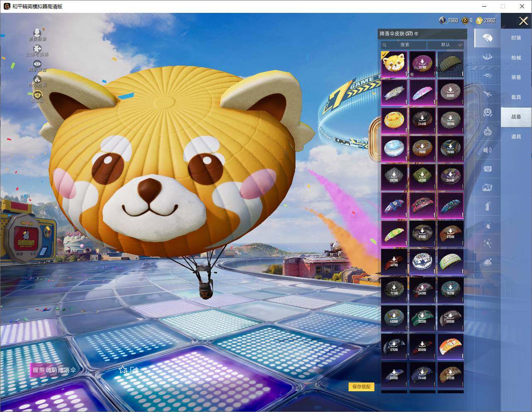
Task: Select the equipped red panda parachute skin
Action: coord(394,64)
